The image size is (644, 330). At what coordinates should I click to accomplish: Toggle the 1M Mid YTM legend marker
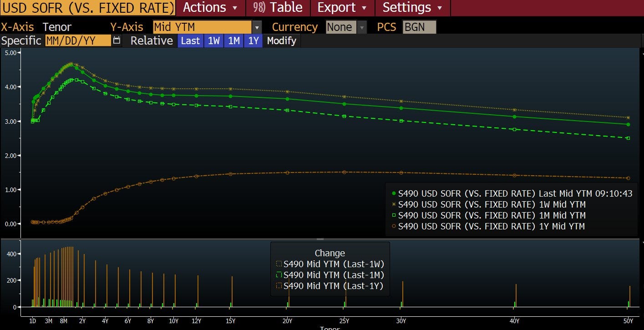[x=394, y=215]
